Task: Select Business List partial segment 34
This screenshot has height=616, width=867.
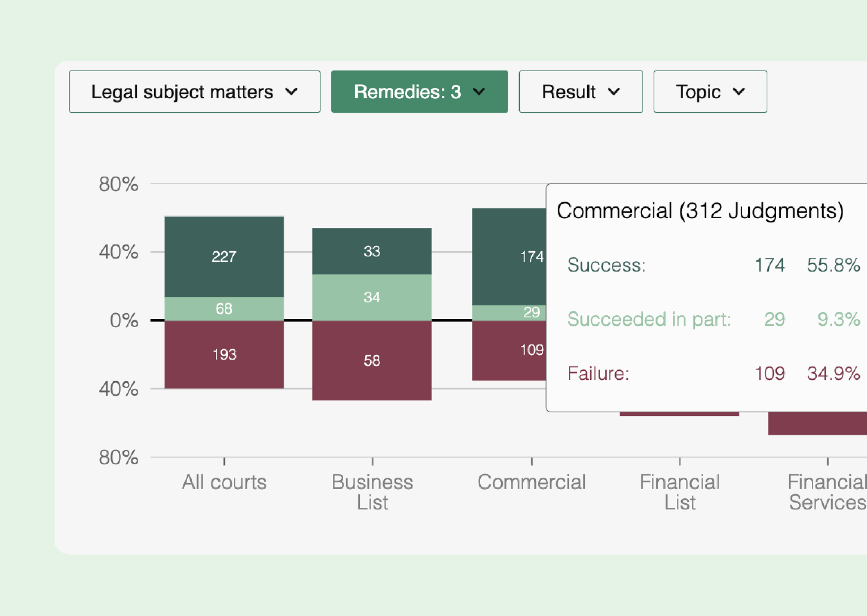Action: coord(372,298)
